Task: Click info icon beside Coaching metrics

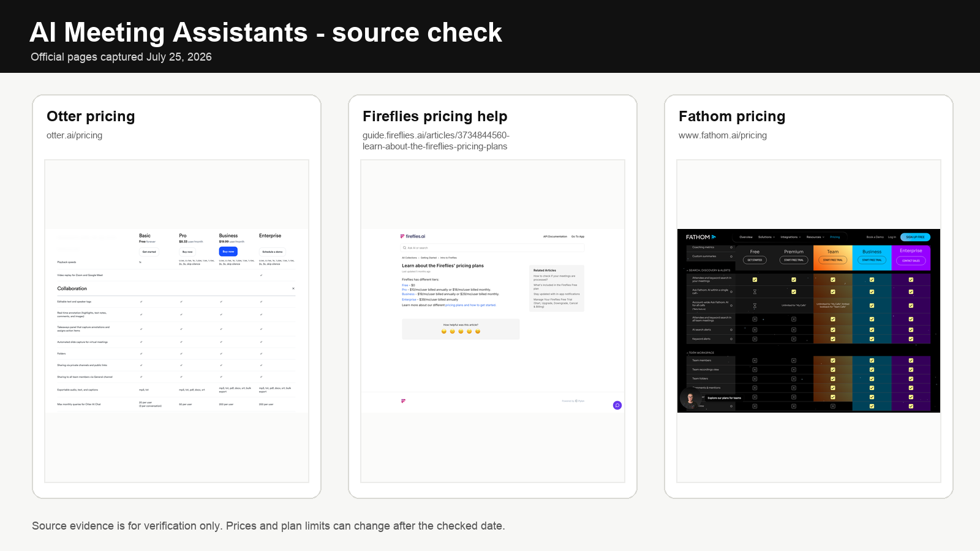Action: pyautogui.click(x=731, y=247)
